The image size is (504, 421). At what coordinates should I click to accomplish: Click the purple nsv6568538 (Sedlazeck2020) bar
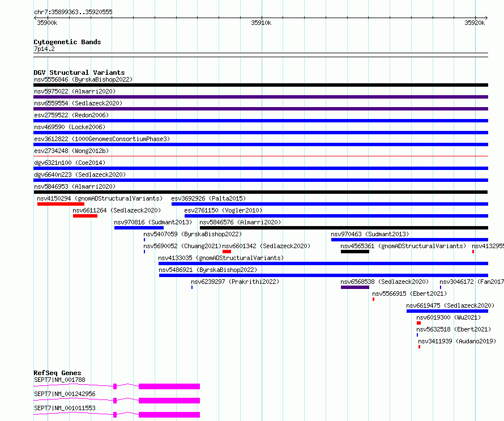click(x=355, y=287)
